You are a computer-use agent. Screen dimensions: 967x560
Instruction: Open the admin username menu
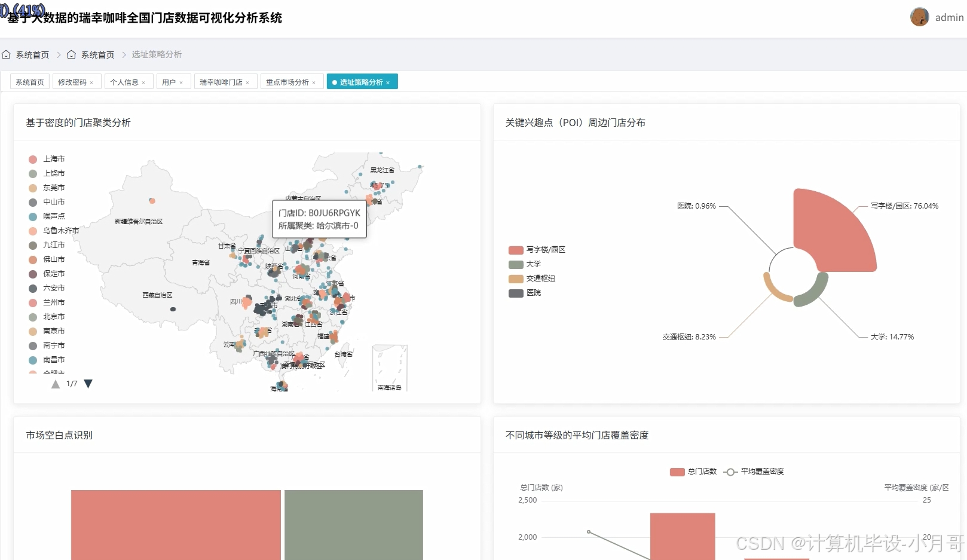pyautogui.click(x=949, y=17)
